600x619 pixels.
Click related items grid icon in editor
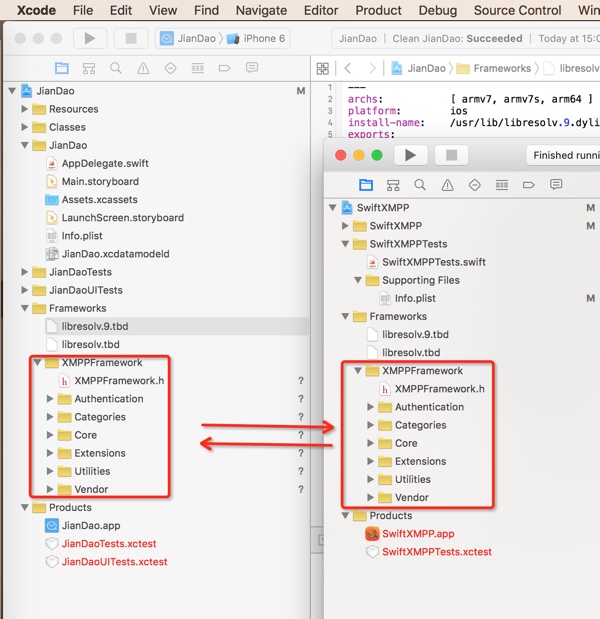pos(322,69)
